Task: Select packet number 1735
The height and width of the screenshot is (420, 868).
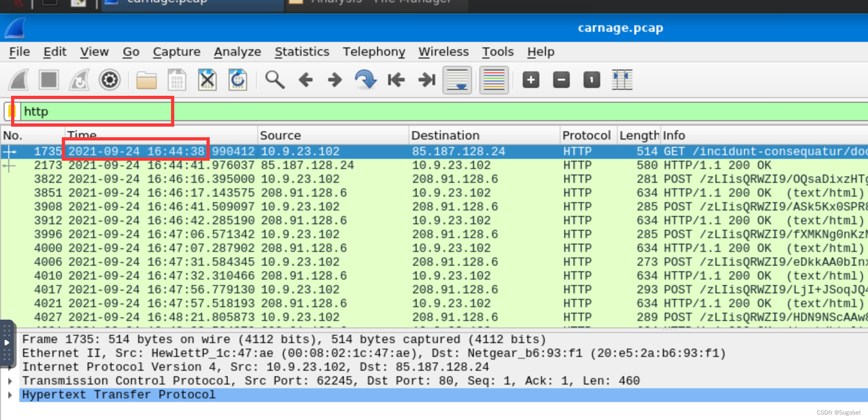Action: click(x=434, y=152)
